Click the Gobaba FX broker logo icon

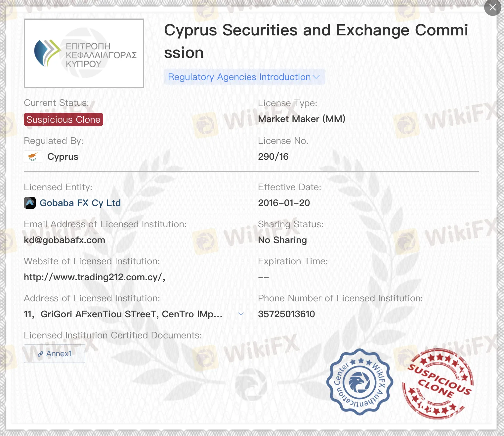[x=30, y=203]
